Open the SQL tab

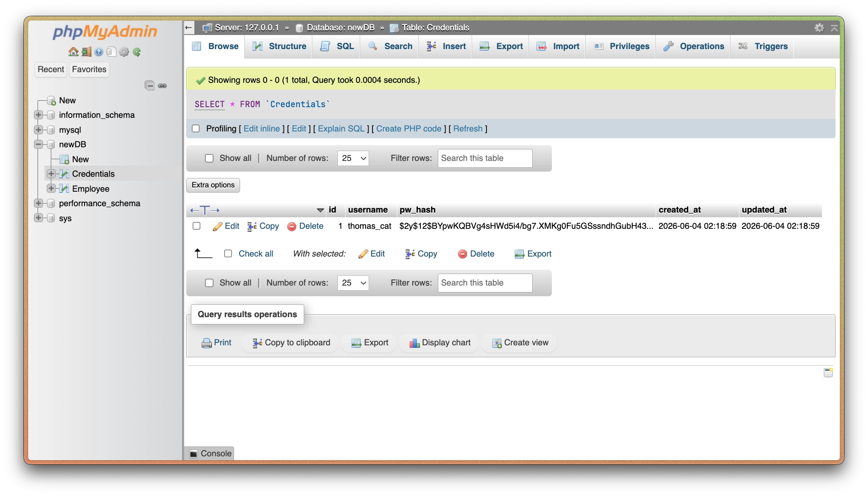coord(337,46)
